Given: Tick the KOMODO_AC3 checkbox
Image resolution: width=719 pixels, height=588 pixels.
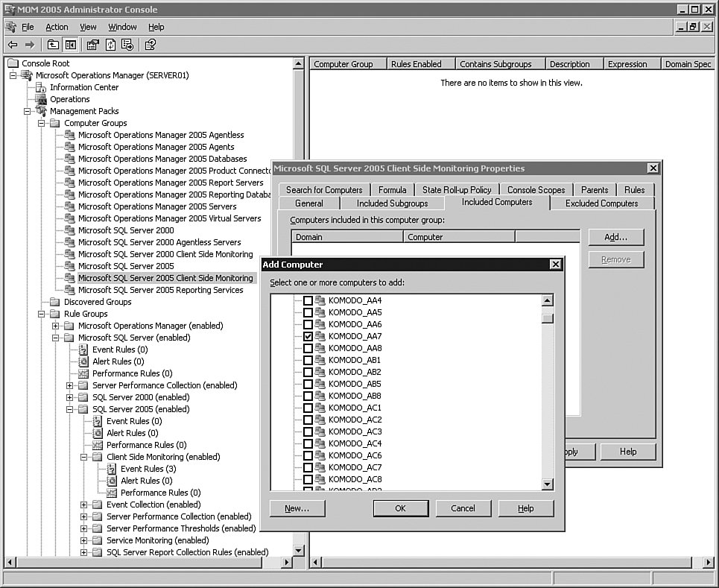Looking at the screenshot, I should click(x=308, y=432).
